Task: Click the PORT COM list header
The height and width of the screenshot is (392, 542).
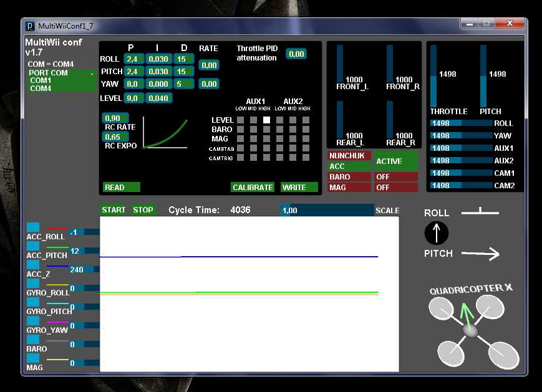Action: (62, 73)
